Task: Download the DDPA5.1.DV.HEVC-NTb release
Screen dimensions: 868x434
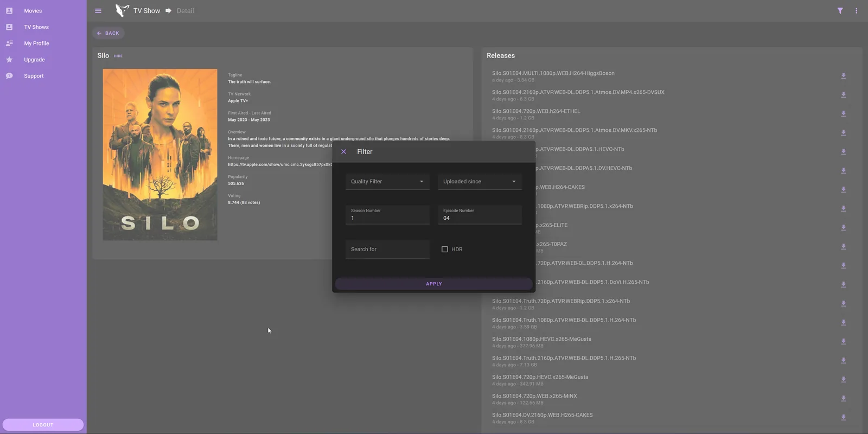Action: (843, 171)
